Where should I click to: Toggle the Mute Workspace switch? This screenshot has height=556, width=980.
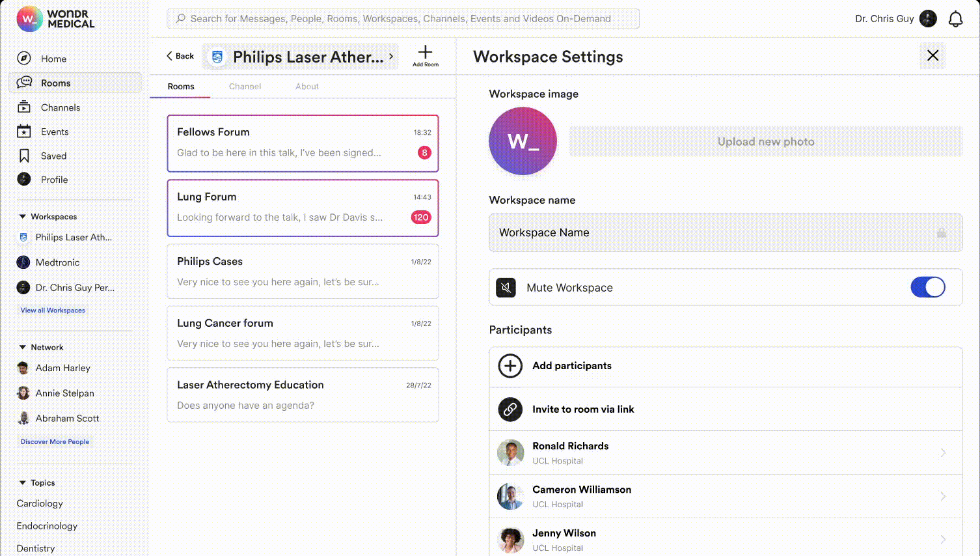coord(927,287)
